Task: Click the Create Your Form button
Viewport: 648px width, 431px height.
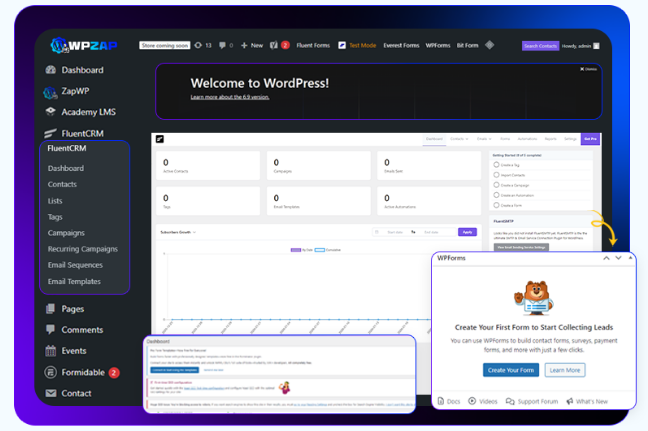Action: (510, 370)
